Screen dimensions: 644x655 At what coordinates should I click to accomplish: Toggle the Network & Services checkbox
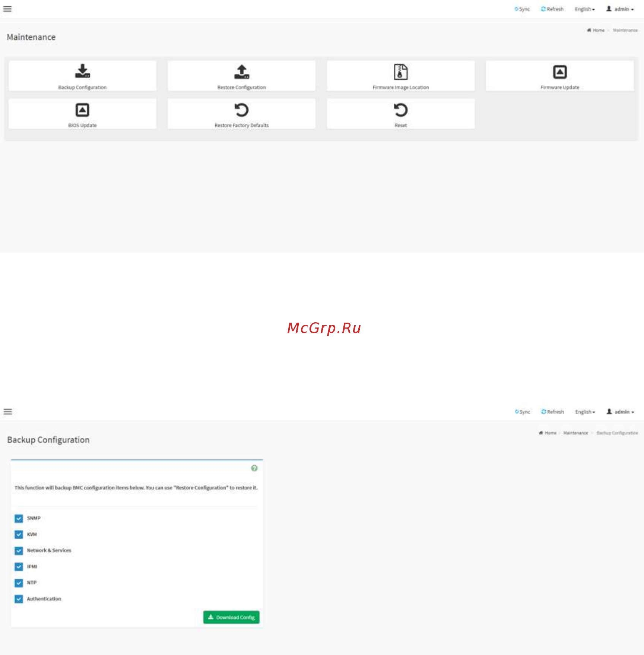19,551
